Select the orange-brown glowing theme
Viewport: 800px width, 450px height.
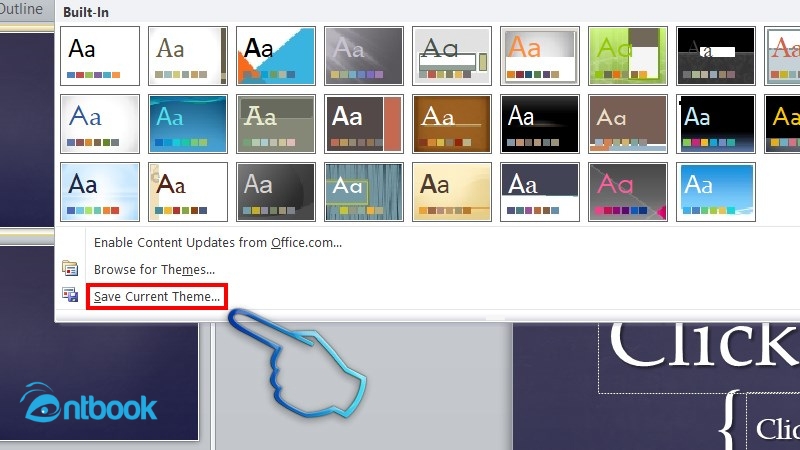click(452, 123)
